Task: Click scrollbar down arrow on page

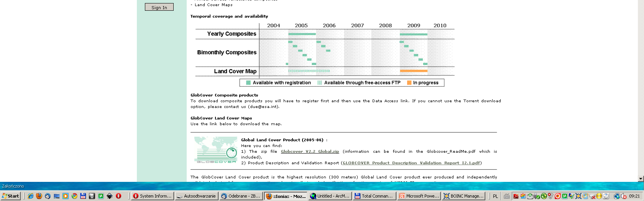Action: pyautogui.click(x=641, y=179)
